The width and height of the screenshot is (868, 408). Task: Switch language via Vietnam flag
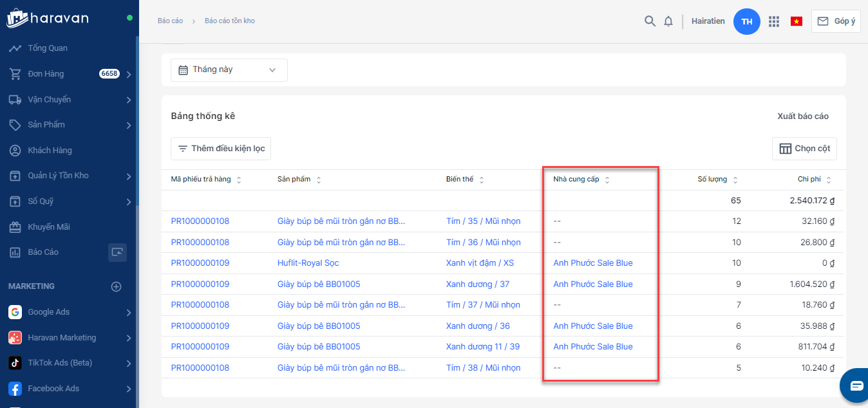(x=797, y=21)
